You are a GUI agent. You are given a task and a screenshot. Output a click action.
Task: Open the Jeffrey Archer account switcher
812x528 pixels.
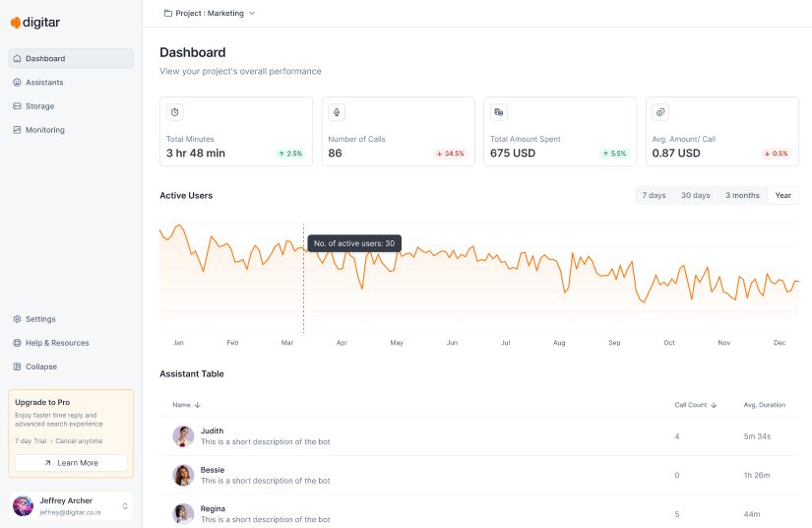125,506
